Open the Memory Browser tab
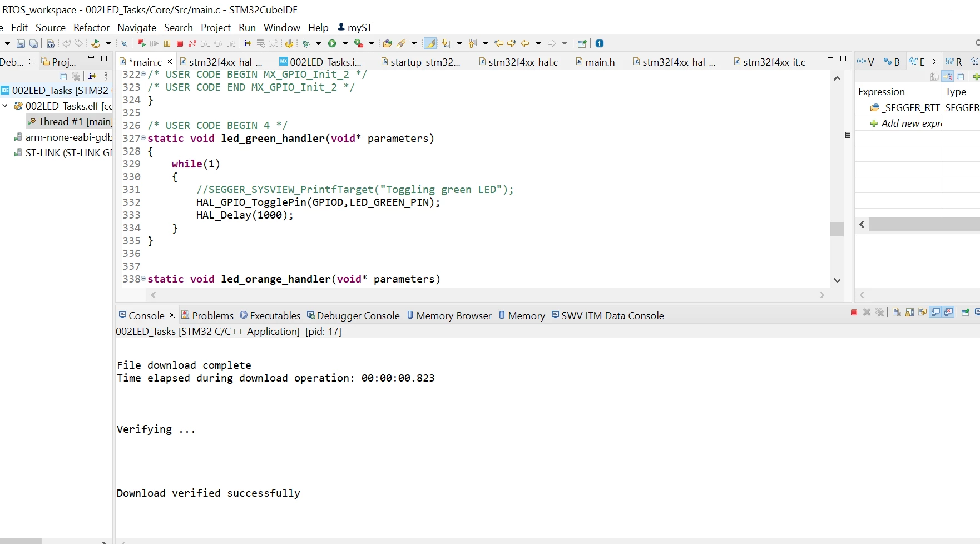This screenshot has height=544, width=980. click(x=449, y=315)
